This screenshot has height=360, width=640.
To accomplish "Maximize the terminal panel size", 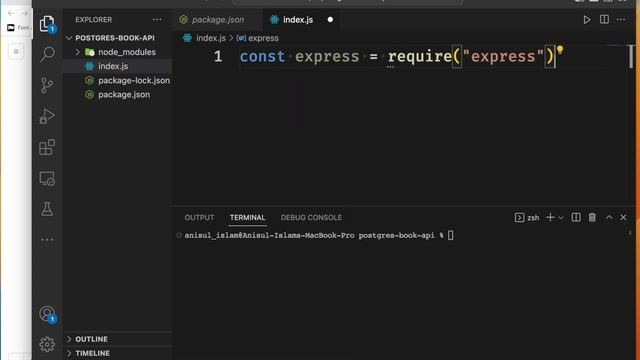I will (609, 218).
